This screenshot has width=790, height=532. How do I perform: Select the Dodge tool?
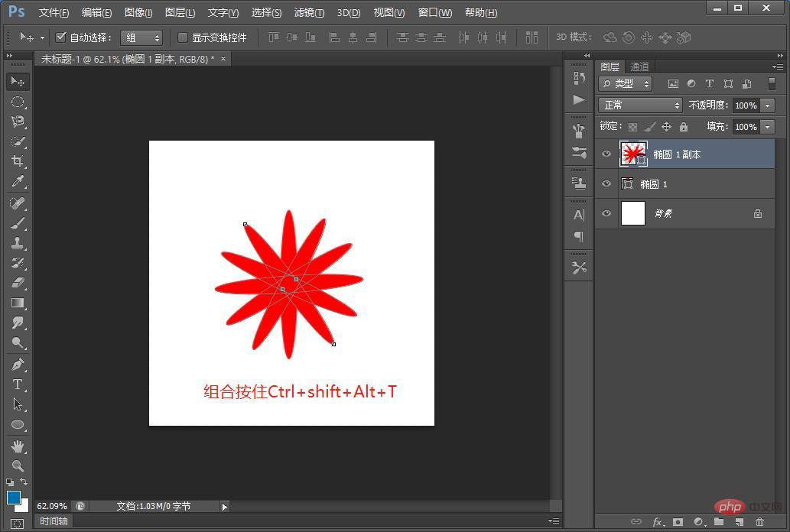tap(18, 342)
